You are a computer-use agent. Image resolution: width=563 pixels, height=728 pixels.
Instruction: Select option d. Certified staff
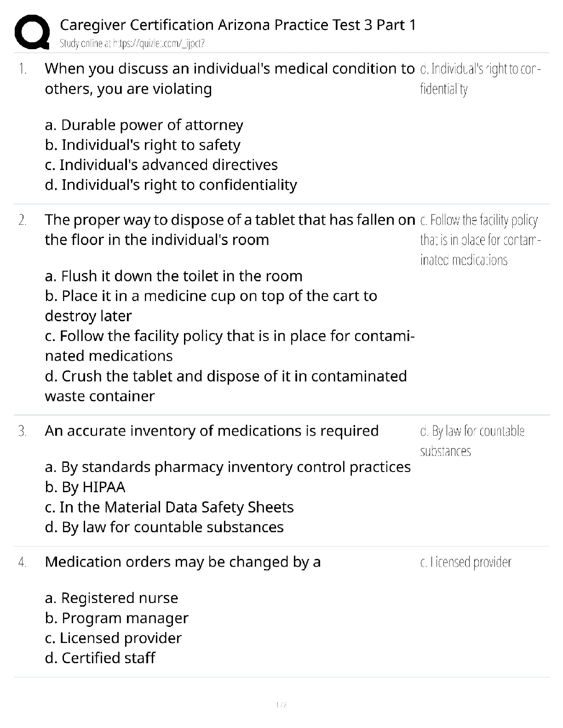[x=100, y=658]
